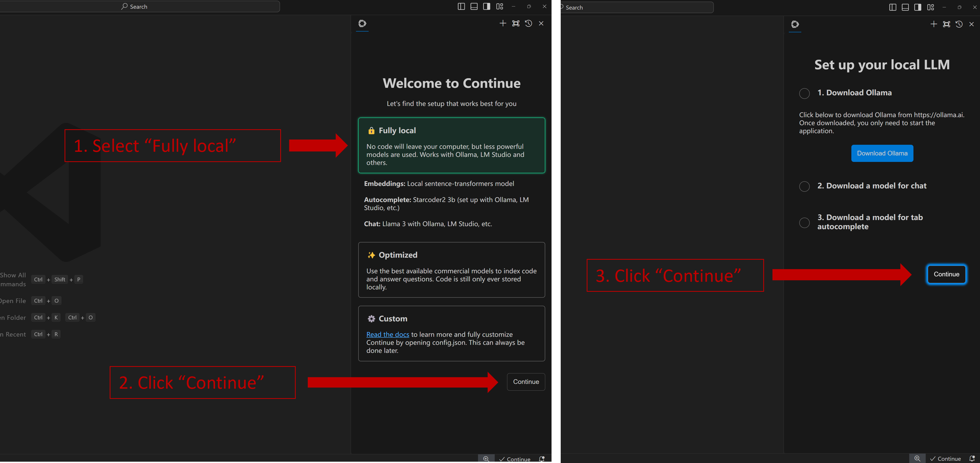Toggle bottom panel layout icon in left window
The height and width of the screenshot is (463, 980).
(474, 7)
